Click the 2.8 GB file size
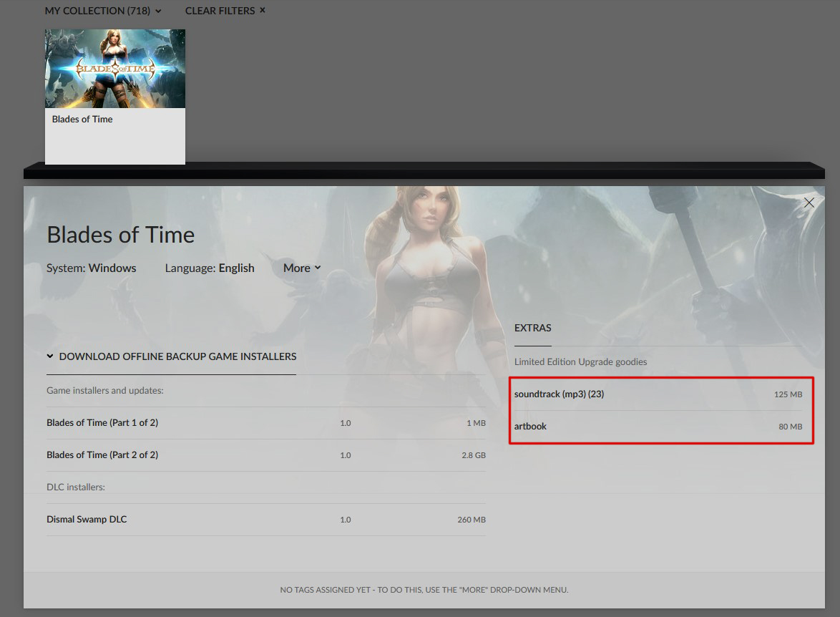The image size is (840, 617). [x=474, y=455]
